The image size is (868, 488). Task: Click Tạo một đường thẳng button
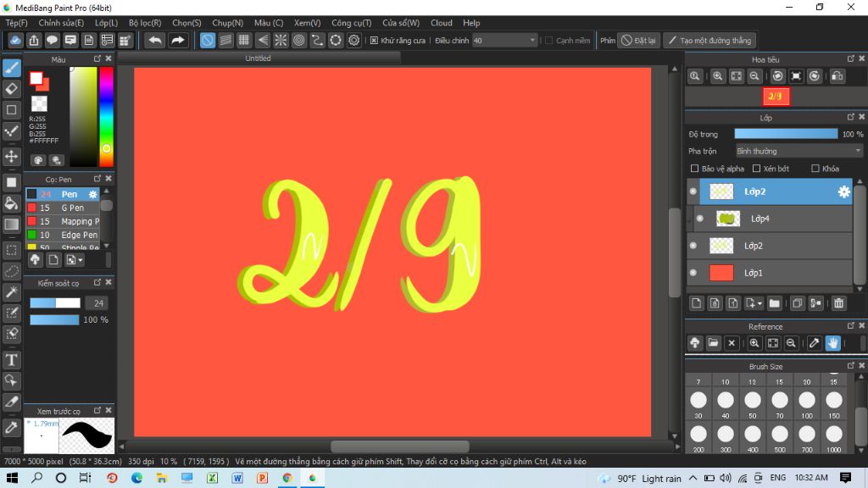point(709,41)
